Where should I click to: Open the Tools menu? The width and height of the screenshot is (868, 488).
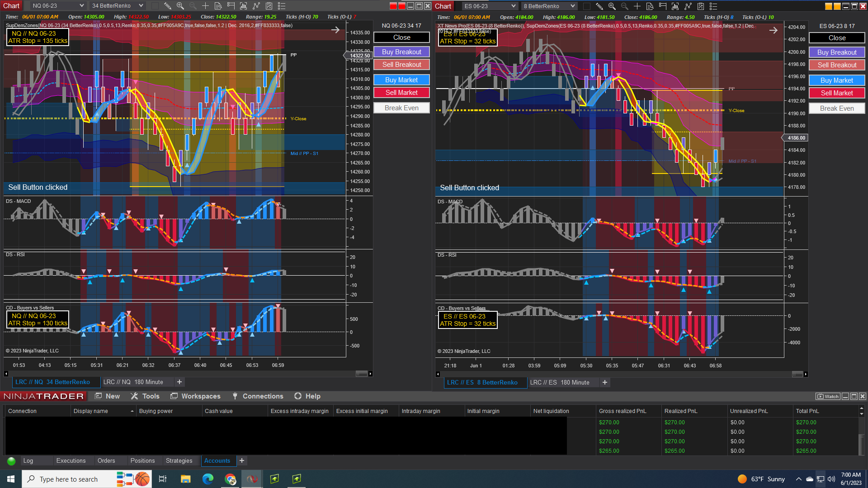click(145, 396)
